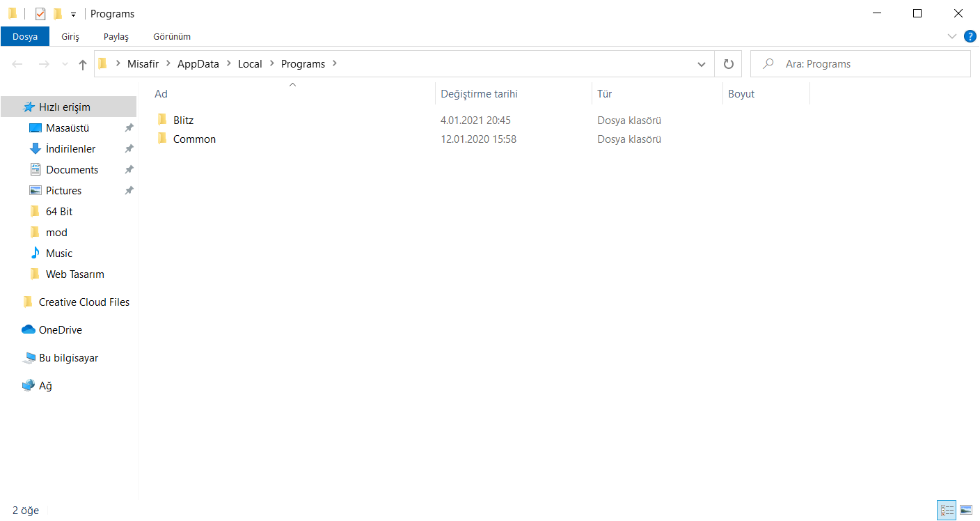The width and height of the screenshot is (980, 521).
Task: Open the address bar history dropdown
Action: coord(701,64)
